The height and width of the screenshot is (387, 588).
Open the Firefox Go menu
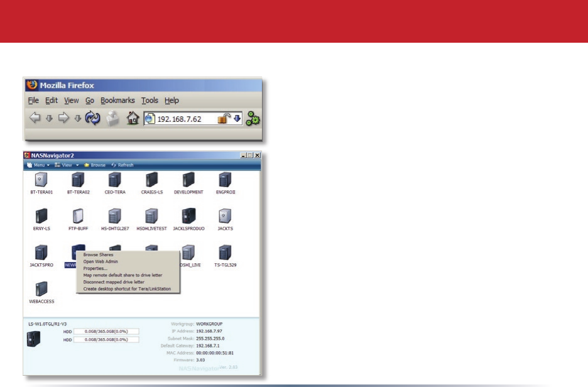point(90,101)
